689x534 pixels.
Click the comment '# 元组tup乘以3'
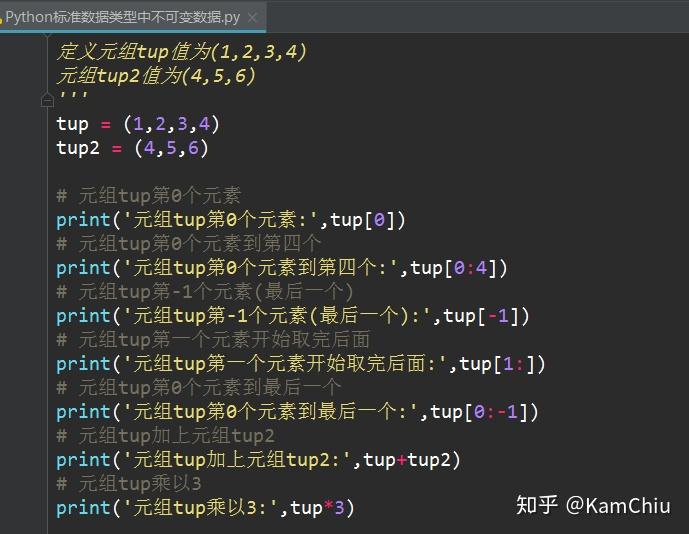(129, 484)
